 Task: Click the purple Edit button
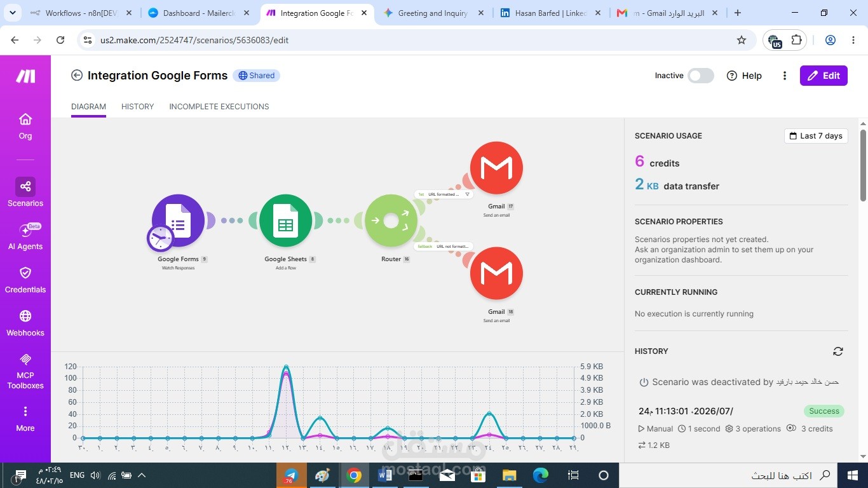(x=824, y=76)
